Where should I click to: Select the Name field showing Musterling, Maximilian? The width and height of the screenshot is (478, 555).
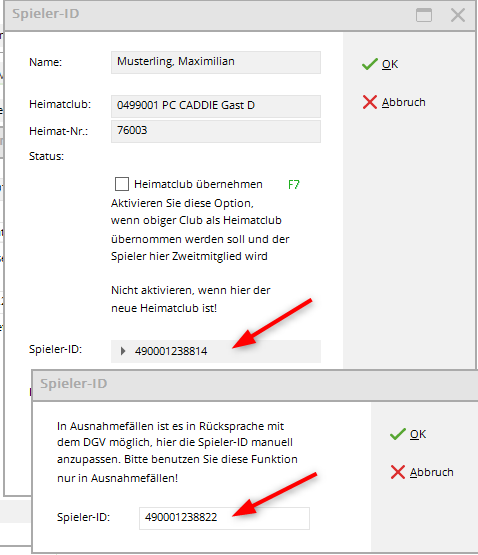click(216, 62)
